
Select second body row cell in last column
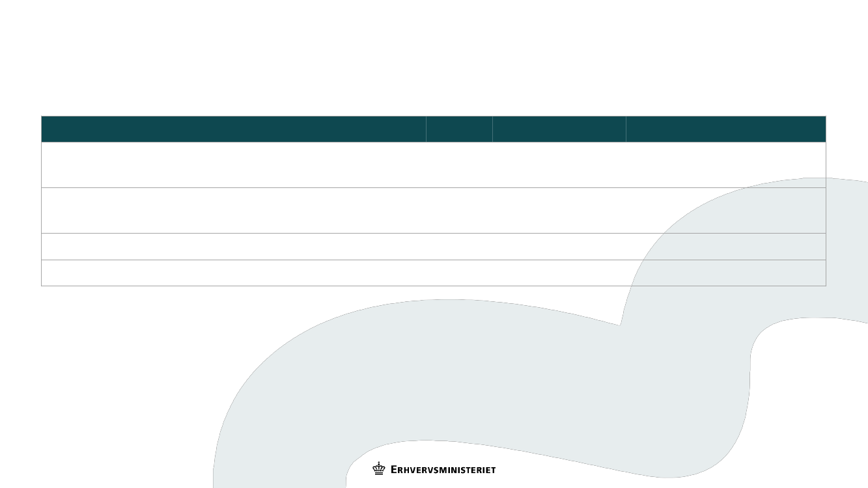tap(725, 210)
